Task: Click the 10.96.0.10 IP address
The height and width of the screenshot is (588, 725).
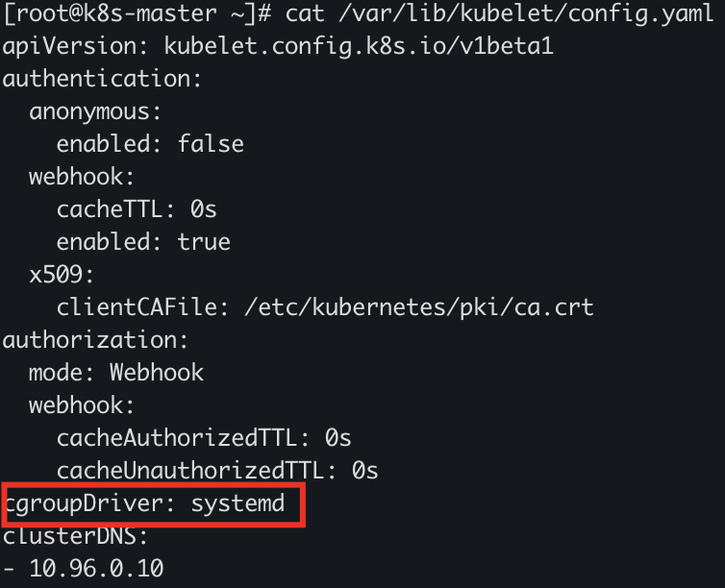Action: pos(96,569)
